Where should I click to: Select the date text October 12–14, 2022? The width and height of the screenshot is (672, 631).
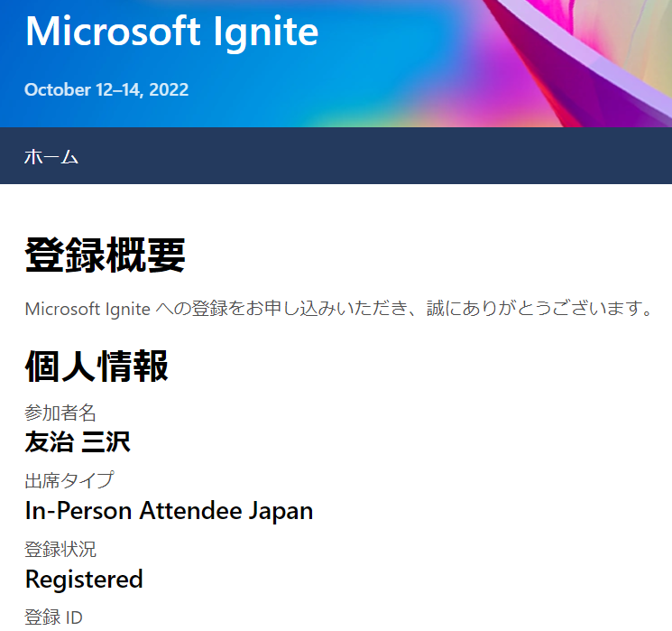pyautogui.click(x=106, y=89)
